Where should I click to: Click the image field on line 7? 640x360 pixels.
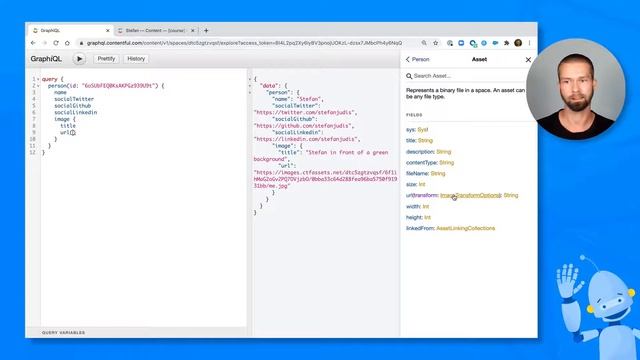coord(62,119)
